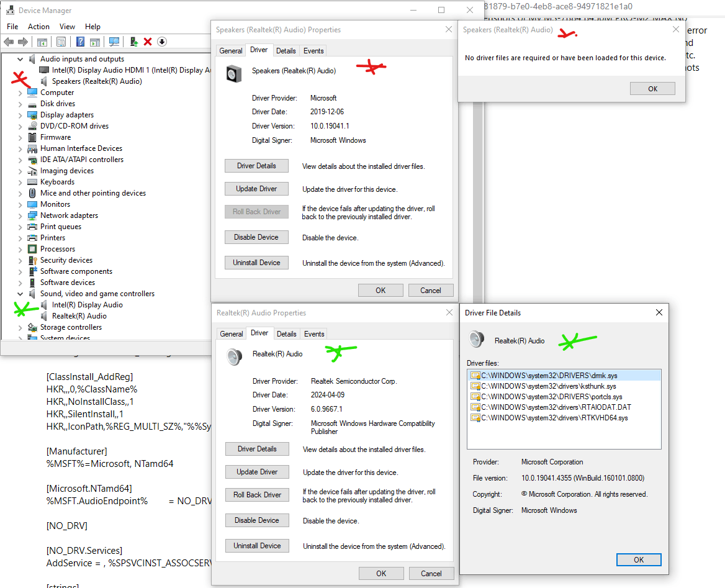This screenshot has width=725, height=588.
Task: Click the Security devices category icon
Action: point(32,260)
